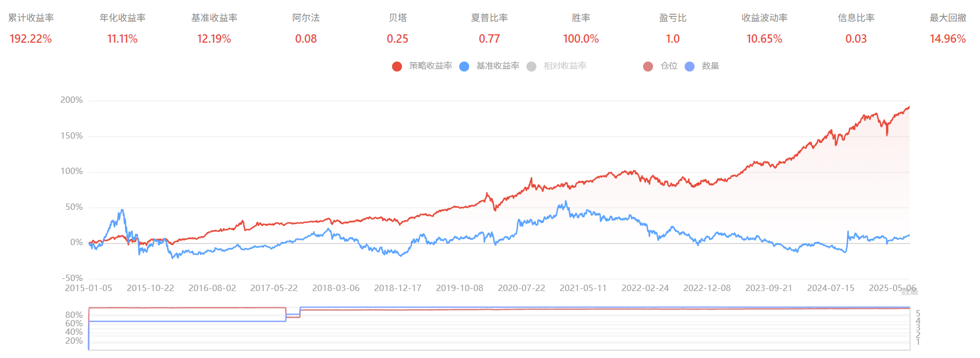Click the blue 基准收益率 legend dot

coord(464,66)
